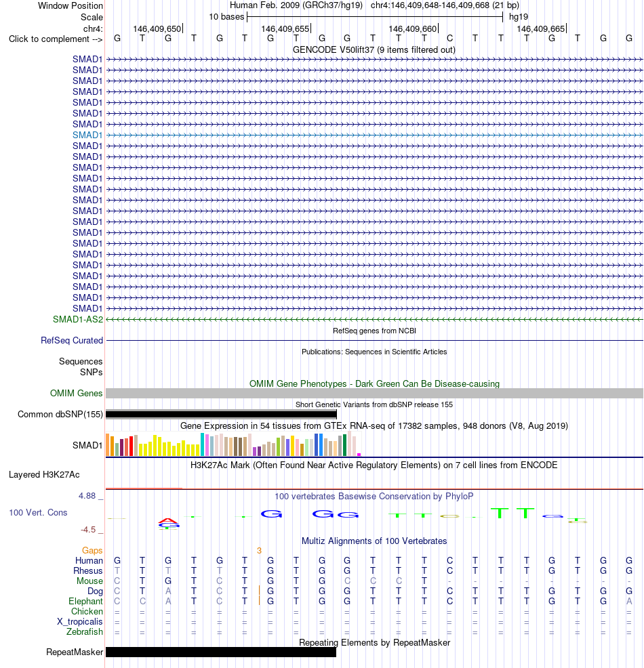Click the SMAD1 label beside GTEx chart
The width and height of the screenshot is (644, 668).
pyautogui.click(x=87, y=445)
